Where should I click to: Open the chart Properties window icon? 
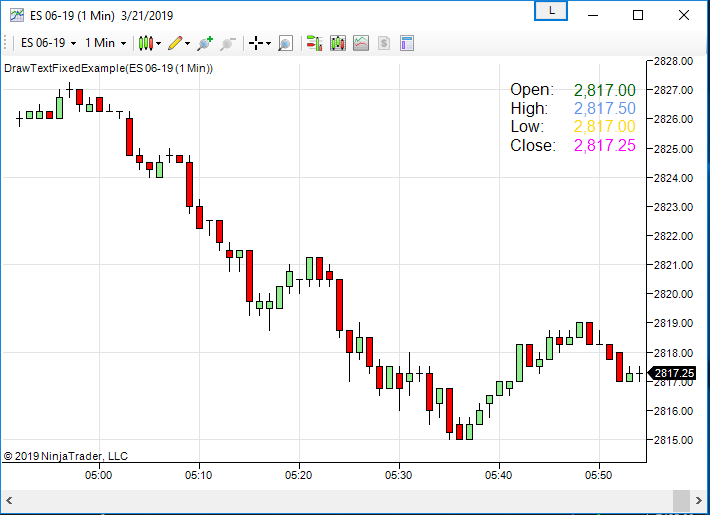tap(407, 43)
